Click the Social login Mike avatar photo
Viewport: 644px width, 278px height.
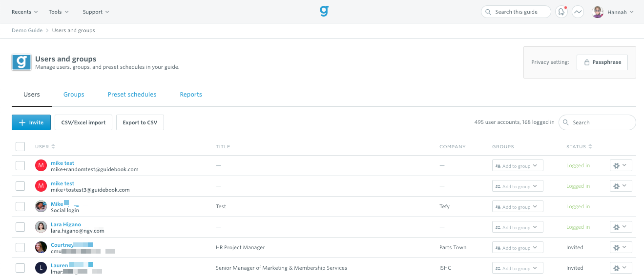coord(41,206)
